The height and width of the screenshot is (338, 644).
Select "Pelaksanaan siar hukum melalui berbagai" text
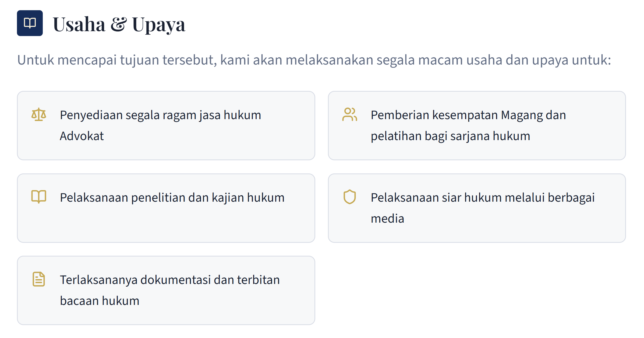point(483,198)
